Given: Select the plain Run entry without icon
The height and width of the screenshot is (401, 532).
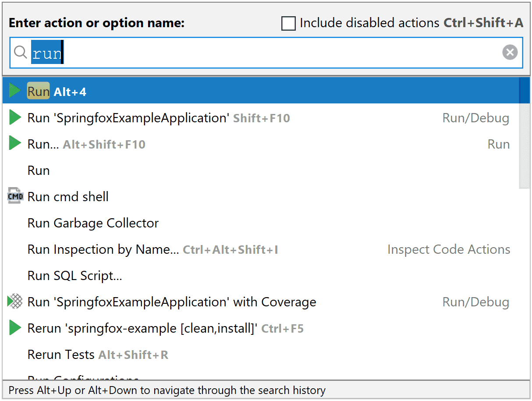Looking at the screenshot, I should point(39,170).
